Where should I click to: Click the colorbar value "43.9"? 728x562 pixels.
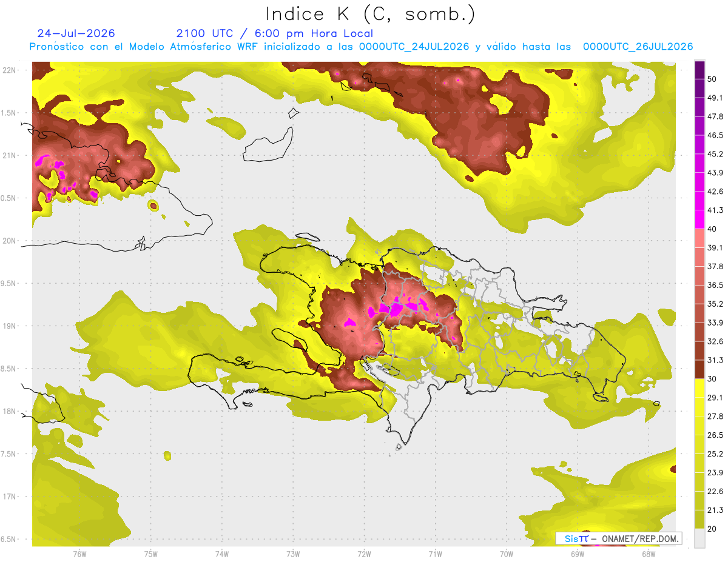(x=715, y=173)
